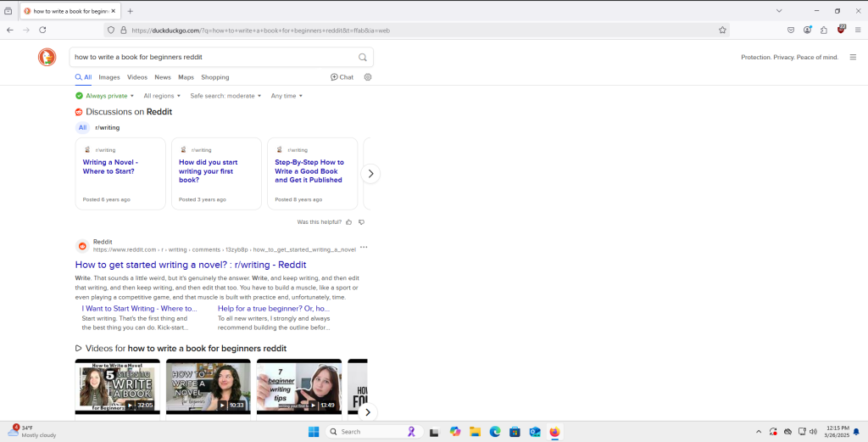Go back to the previous page
This screenshot has width=868, height=442.
pos(10,30)
